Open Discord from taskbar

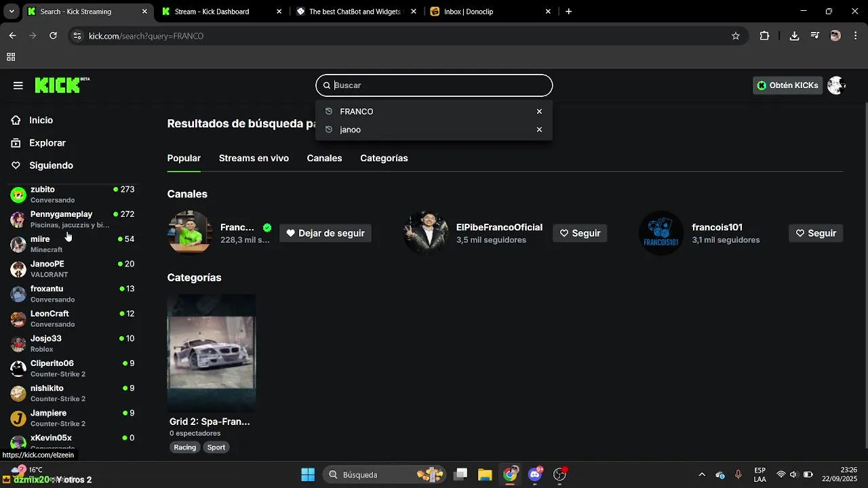point(535,474)
